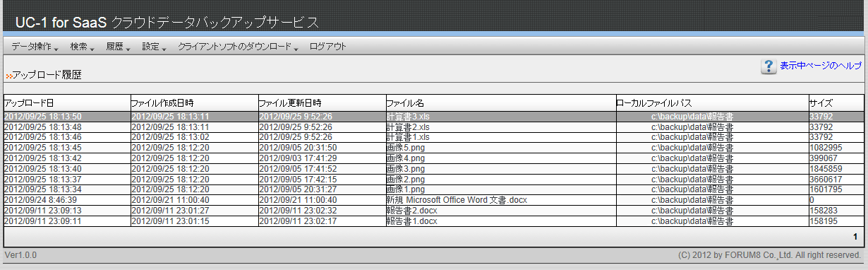The height and width of the screenshot is (270, 868).
Task: Click size value 1845859
Action: coord(826,169)
